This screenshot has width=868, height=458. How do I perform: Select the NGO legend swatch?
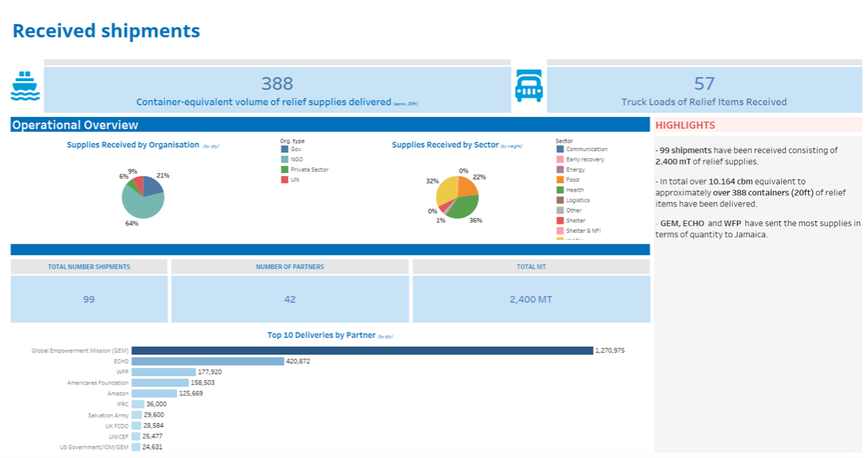(x=285, y=160)
